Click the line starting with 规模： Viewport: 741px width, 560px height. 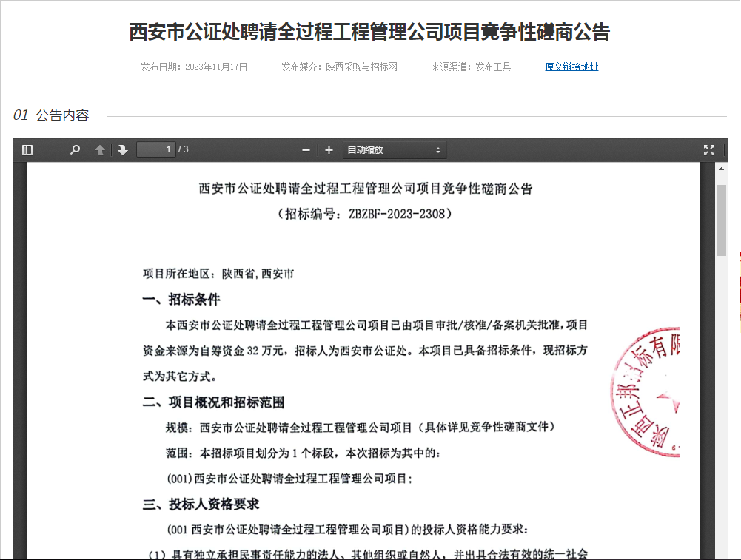click(360, 428)
